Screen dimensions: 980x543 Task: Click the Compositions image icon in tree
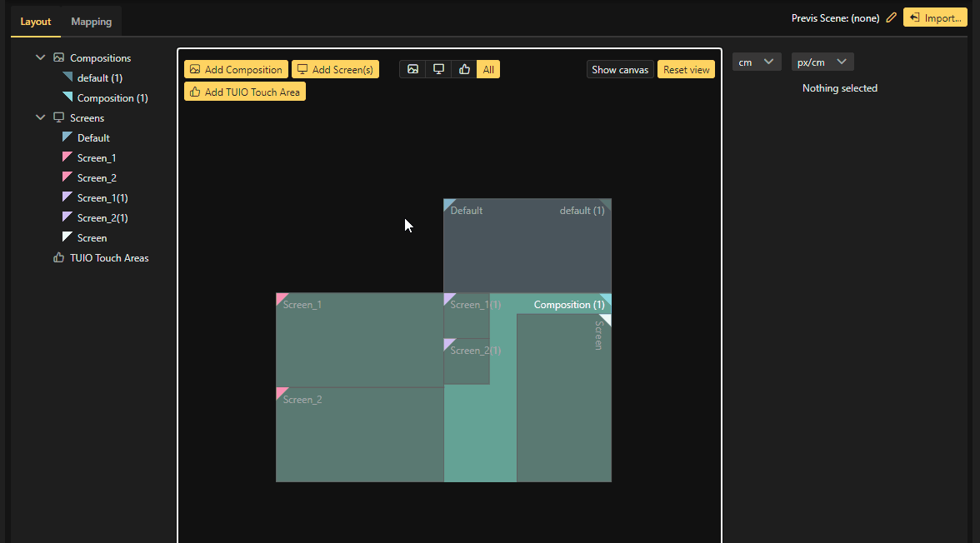click(58, 58)
